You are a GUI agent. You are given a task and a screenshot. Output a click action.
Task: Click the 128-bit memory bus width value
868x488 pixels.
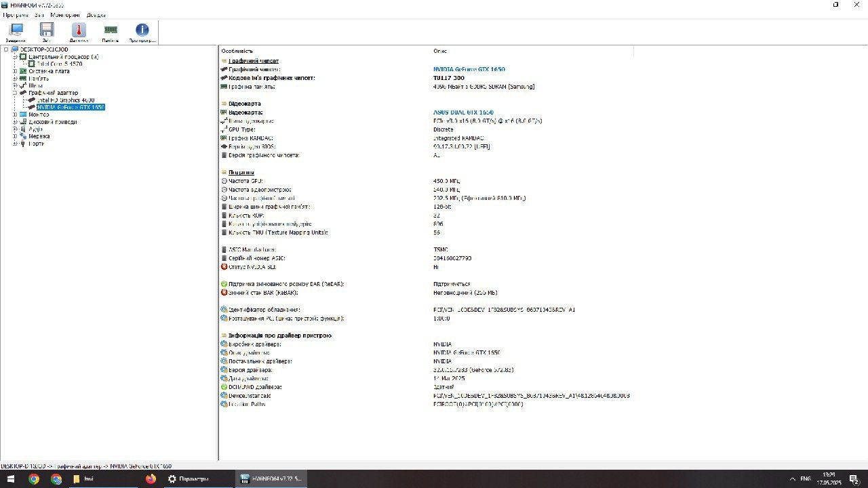[x=441, y=207]
